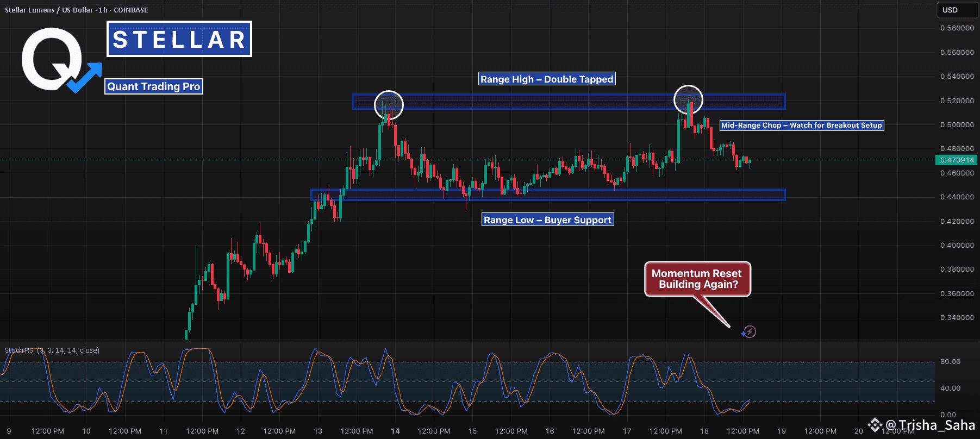Click date 17 on the time axis
The height and width of the screenshot is (439, 980).
(627, 431)
